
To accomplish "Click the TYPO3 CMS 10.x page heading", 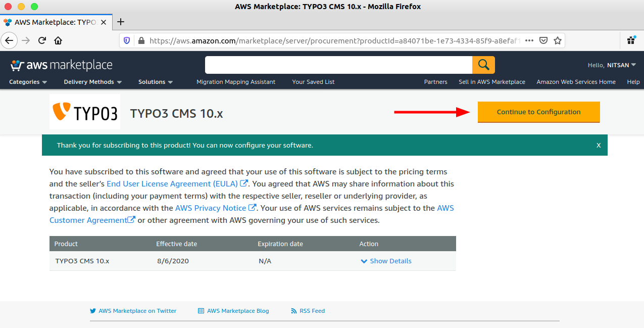I will click(x=177, y=113).
